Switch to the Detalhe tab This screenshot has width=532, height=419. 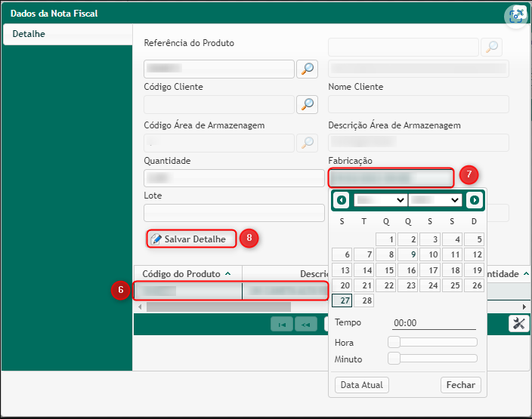point(29,35)
